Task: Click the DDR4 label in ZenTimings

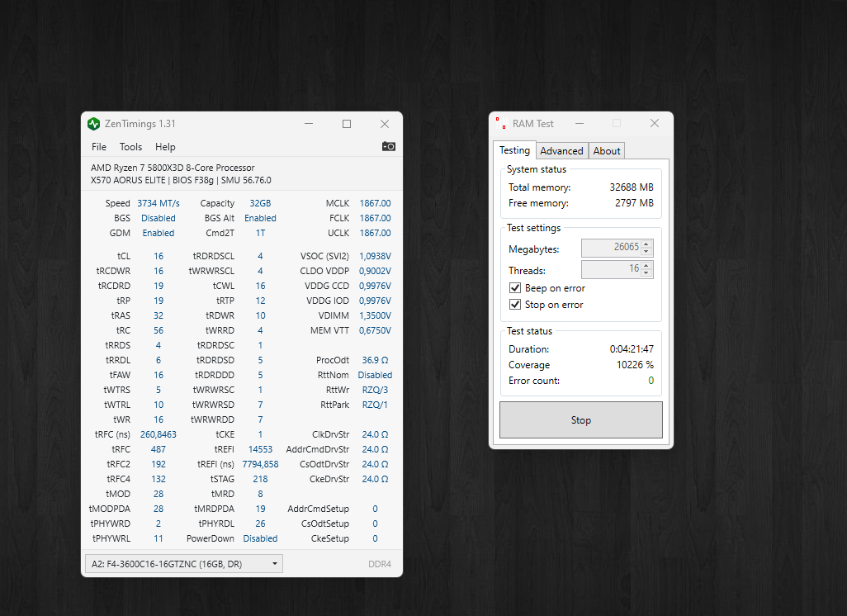Action: point(379,564)
